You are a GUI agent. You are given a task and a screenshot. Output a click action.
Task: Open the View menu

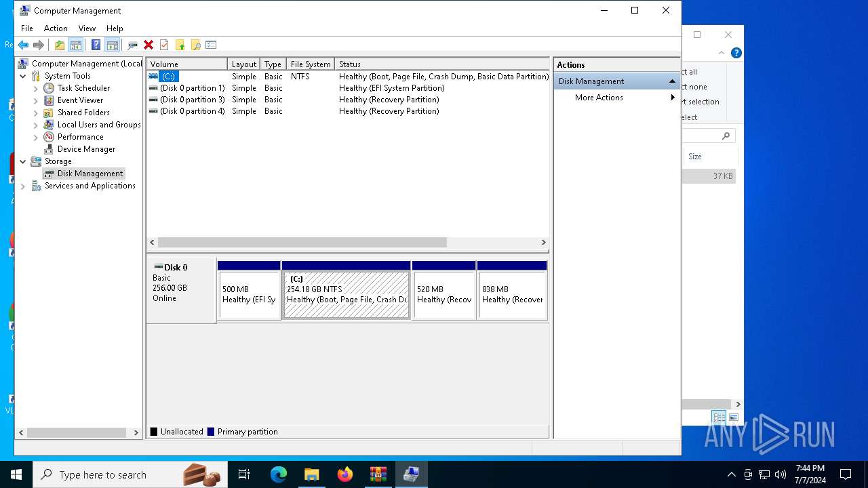[x=87, y=28]
